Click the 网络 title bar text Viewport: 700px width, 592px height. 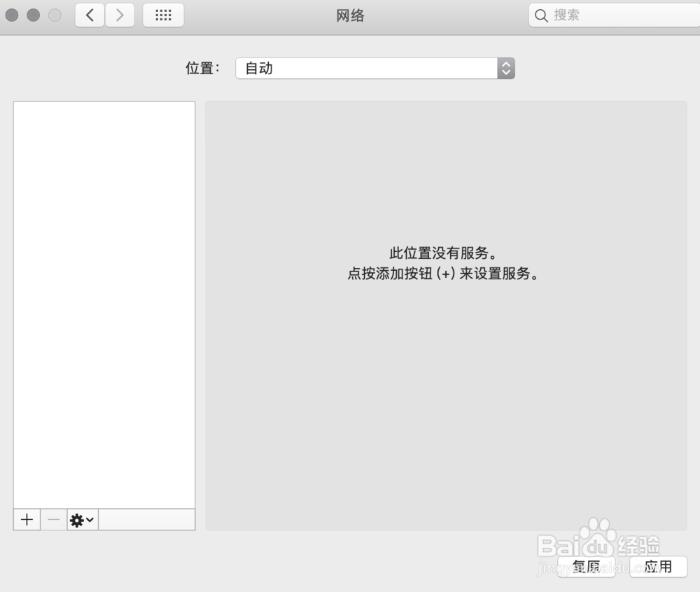(350, 15)
